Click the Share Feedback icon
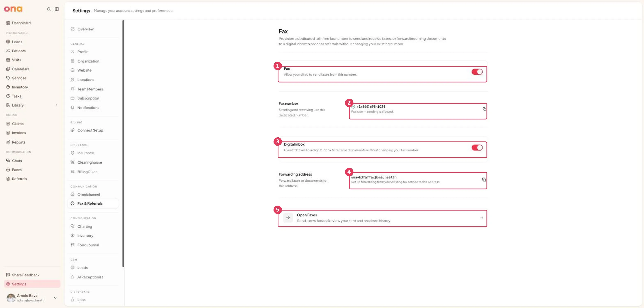This screenshot has width=644, height=308. (x=8, y=275)
